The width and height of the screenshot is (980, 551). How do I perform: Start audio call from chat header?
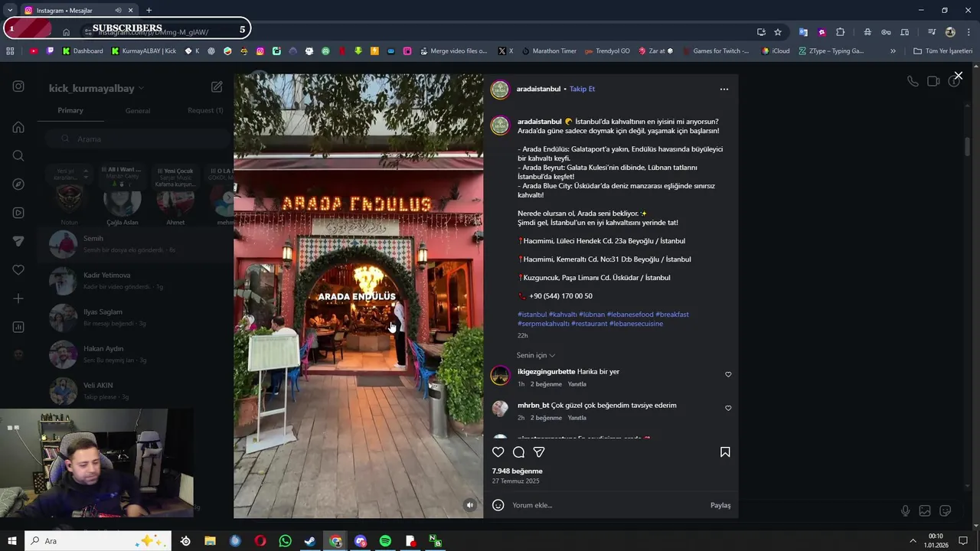point(913,81)
